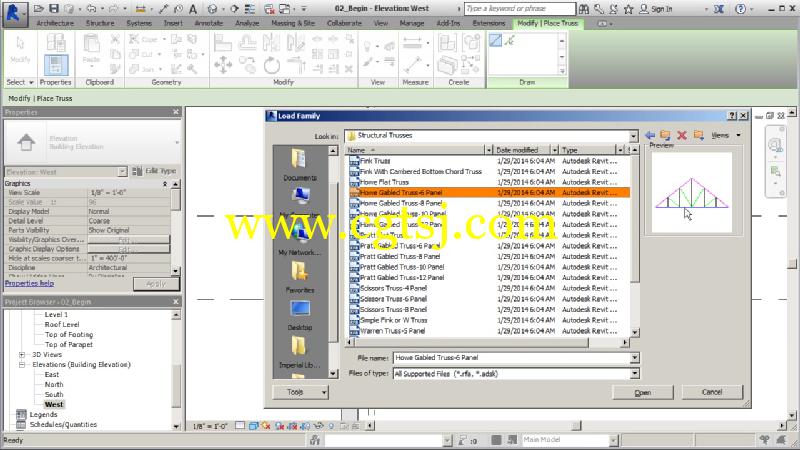Select Simple Fink or W Truss file
Image resolution: width=800 pixels, height=450 pixels.
[x=393, y=320]
